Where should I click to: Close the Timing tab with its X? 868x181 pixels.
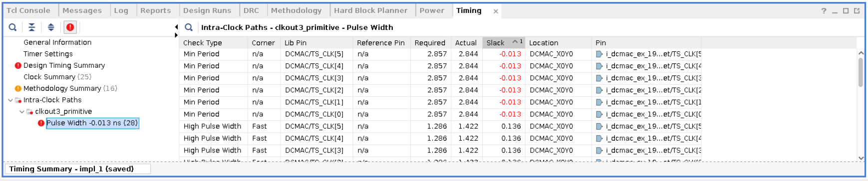(496, 11)
